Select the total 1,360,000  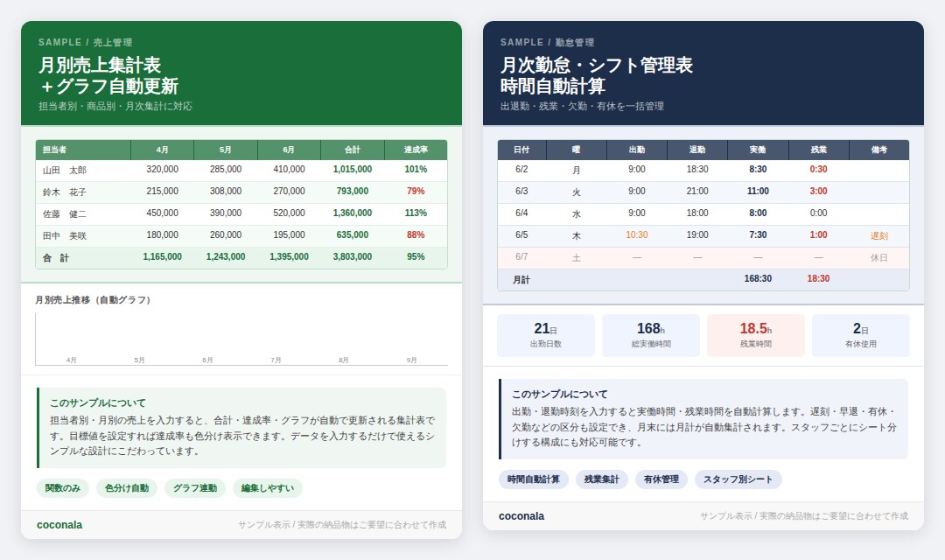point(353,213)
